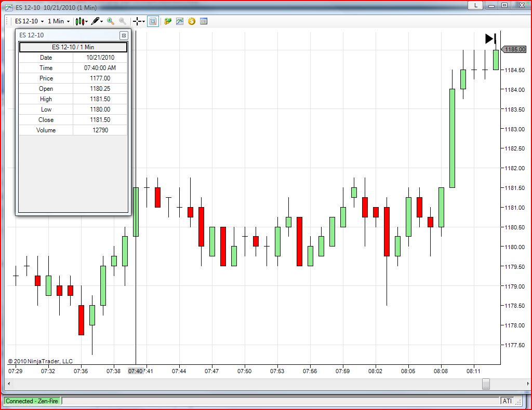Click the Low value 1180.00

100,110
